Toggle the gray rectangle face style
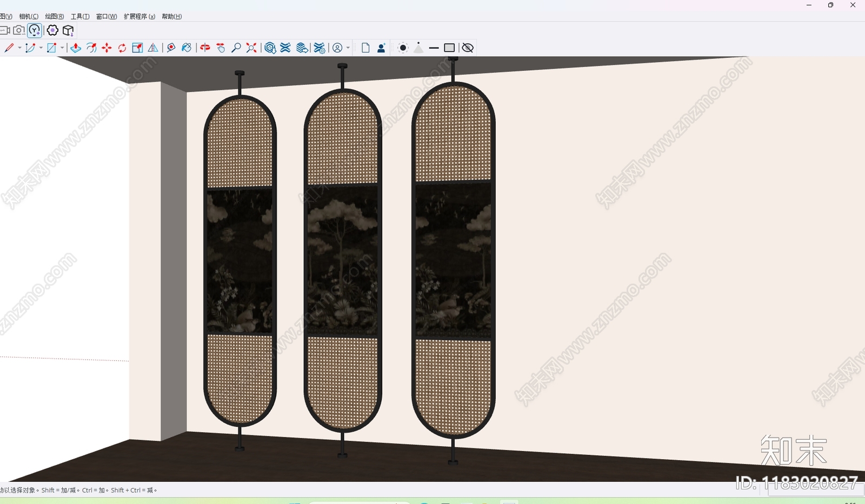 (449, 48)
